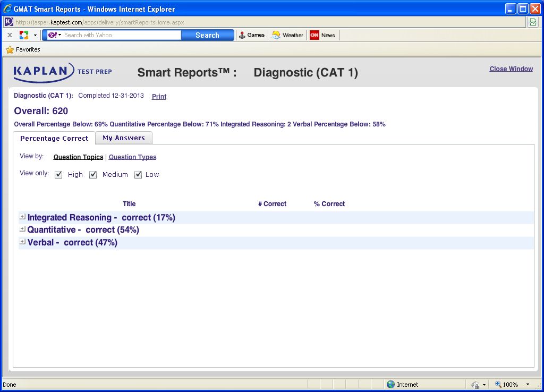Minimize the Internet Explorer window
The height and width of the screenshot is (392, 544).
tap(511, 8)
